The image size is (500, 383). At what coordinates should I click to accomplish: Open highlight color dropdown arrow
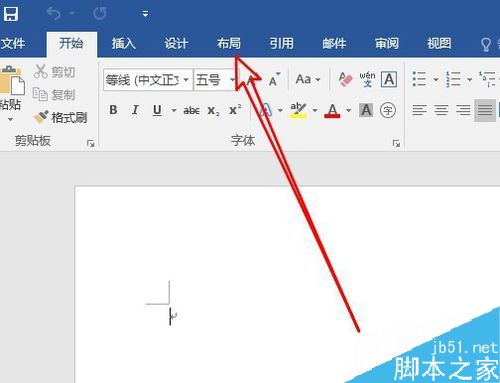point(315,110)
